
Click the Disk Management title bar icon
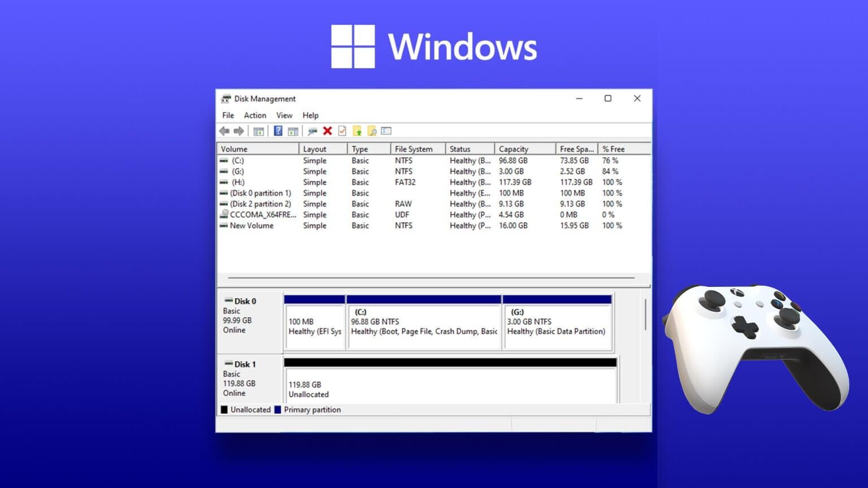(x=226, y=99)
